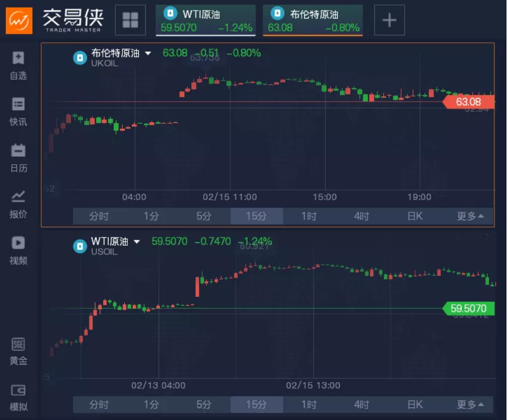Open the 快讯 news flash icon
The image size is (508, 420).
pyautogui.click(x=18, y=111)
